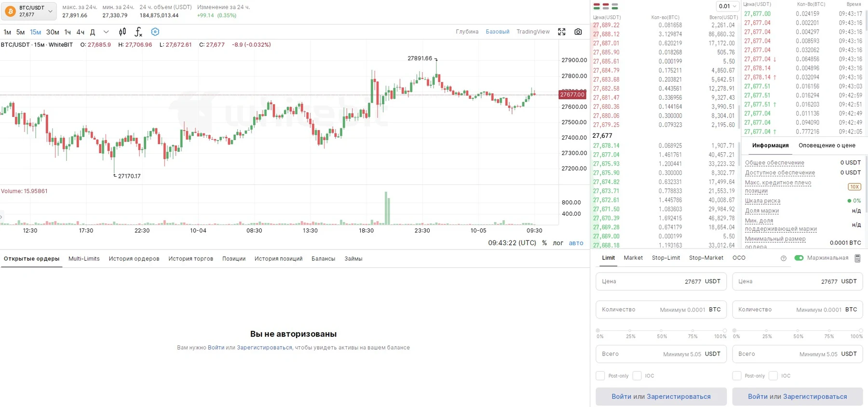Open the Балансы tab
This screenshot has height=407, width=868.
(323, 259)
